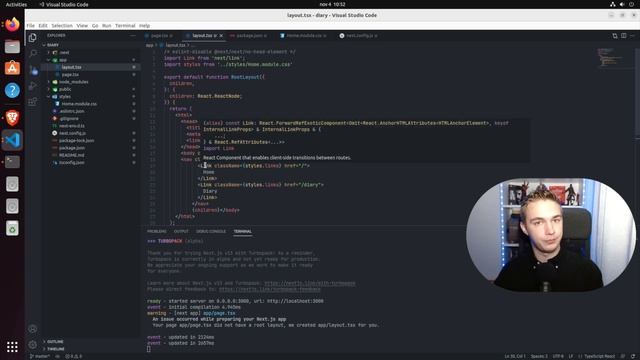
Task: Open the Run menu
Action: (107, 26)
